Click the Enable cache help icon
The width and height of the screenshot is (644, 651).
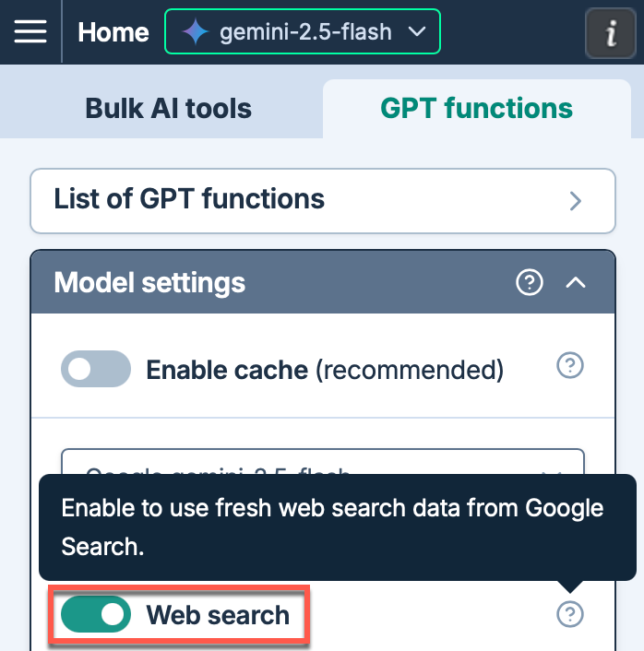569,365
